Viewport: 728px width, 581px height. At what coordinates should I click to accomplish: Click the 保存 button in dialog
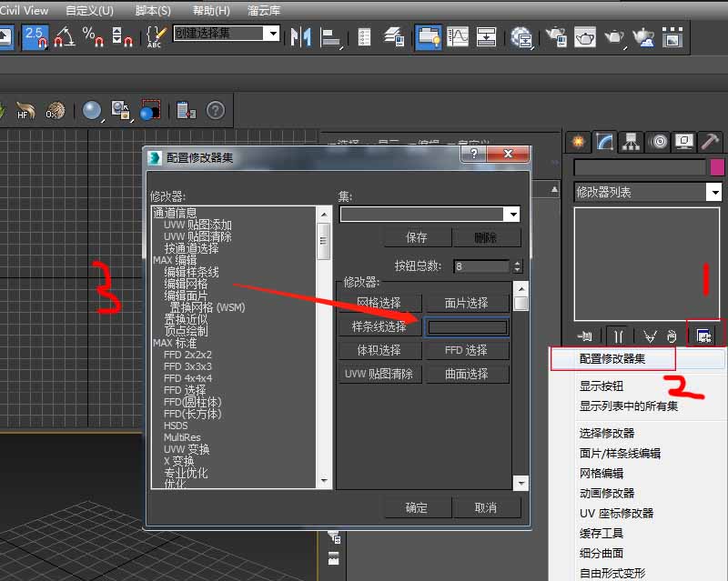[417, 237]
